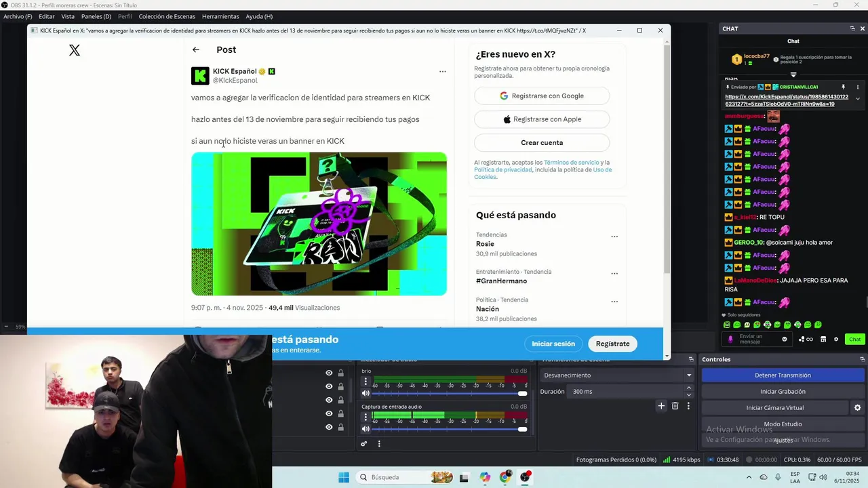Click Iniciar Cámara Virtual button

(775, 407)
